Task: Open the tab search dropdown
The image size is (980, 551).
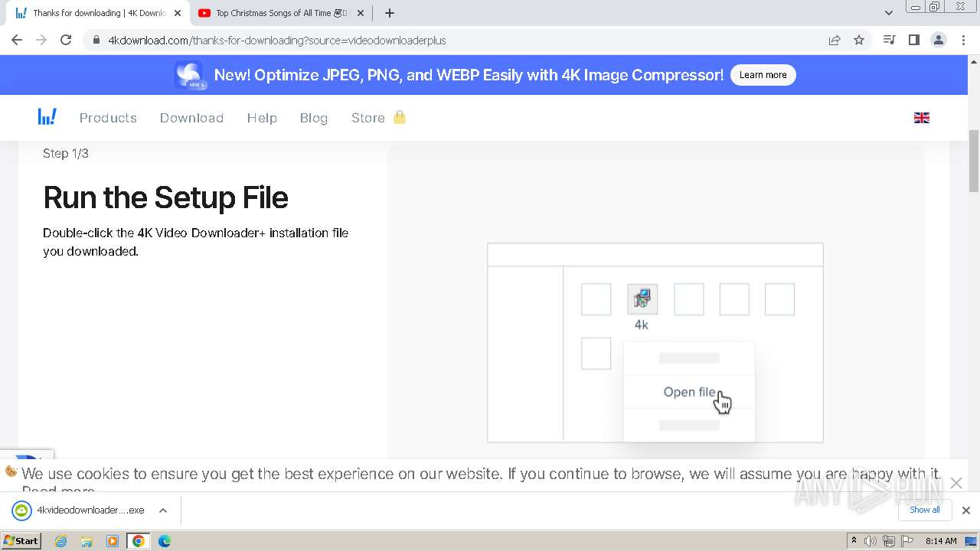Action: coord(888,13)
